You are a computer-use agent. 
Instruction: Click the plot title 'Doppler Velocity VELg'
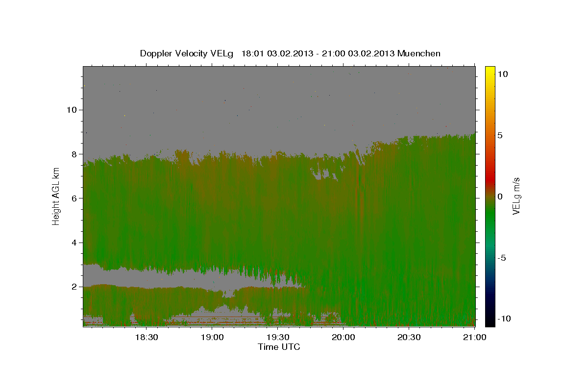[x=187, y=53]
